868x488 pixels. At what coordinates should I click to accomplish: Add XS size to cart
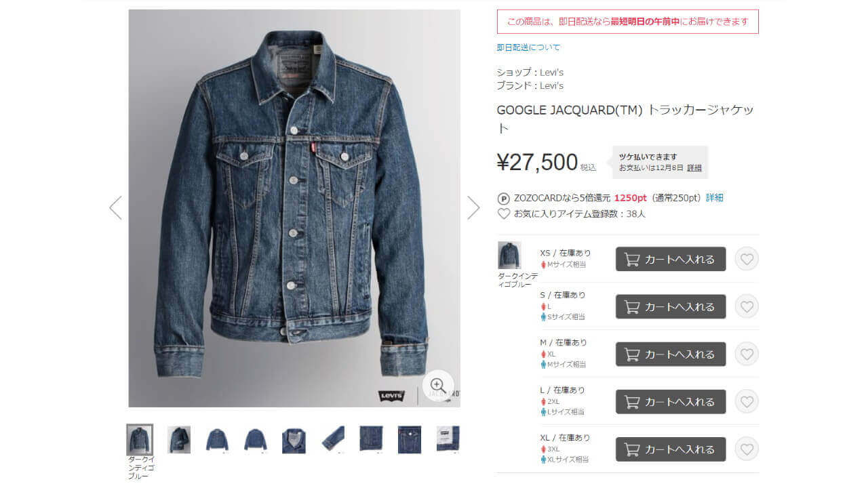tap(671, 259)
